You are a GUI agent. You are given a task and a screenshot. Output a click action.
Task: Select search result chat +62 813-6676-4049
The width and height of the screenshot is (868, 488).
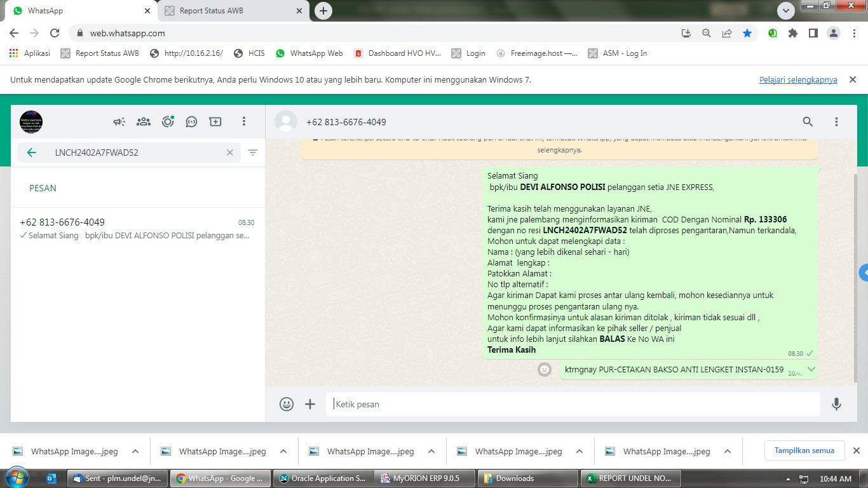click(137, 229)
